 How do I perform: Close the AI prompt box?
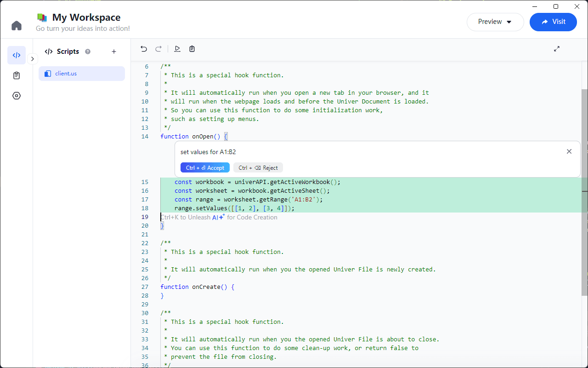pos(569,151)
